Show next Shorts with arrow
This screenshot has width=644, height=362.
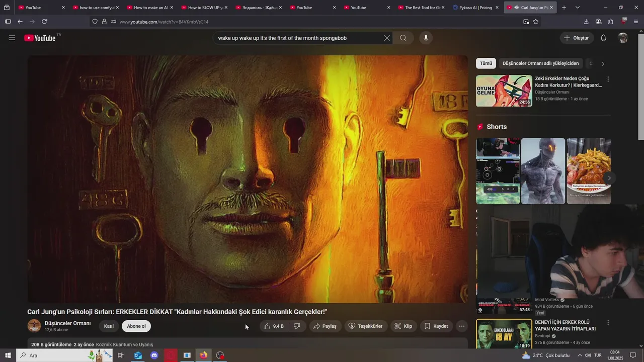609,178
